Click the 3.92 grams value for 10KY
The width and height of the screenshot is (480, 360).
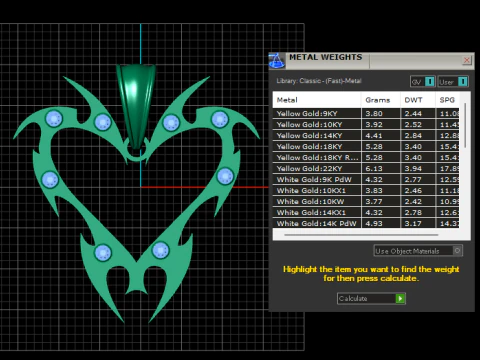374,124
